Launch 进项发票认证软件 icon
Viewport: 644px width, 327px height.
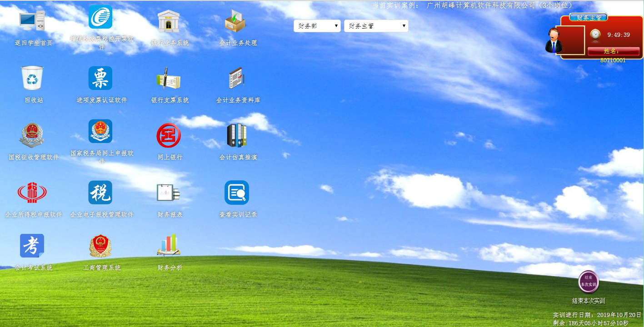pos(100,78)
